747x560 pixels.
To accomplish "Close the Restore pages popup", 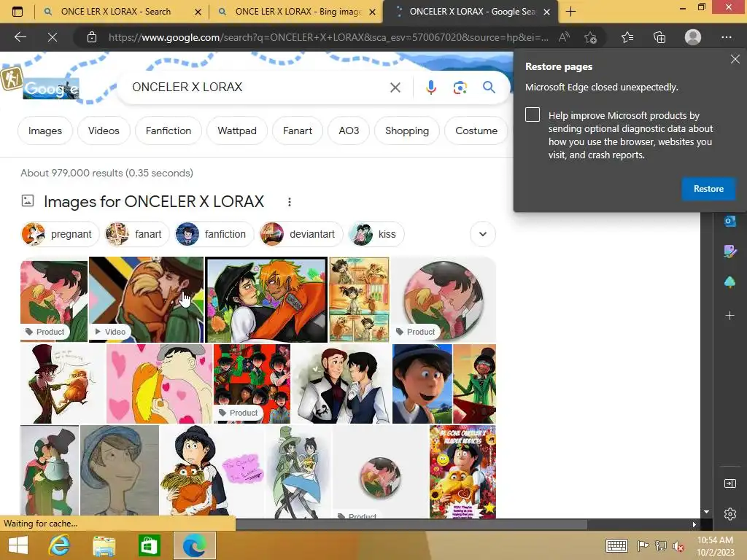I will click(735, 59).
